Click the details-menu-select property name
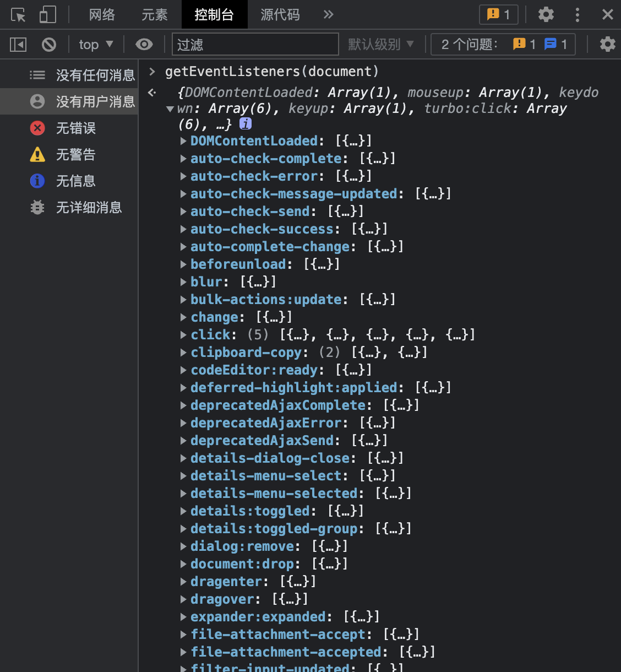621x672 pixels. [x=266, y=476]
